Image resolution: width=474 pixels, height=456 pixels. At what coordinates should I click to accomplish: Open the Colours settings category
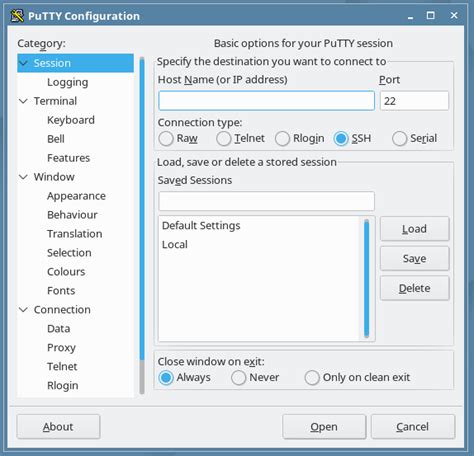(x=66, y=272)
